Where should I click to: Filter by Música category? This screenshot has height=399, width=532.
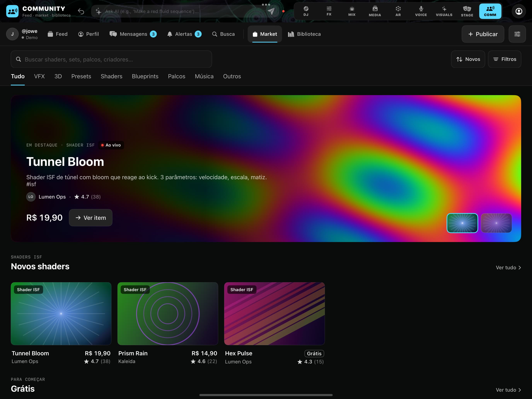204,76
